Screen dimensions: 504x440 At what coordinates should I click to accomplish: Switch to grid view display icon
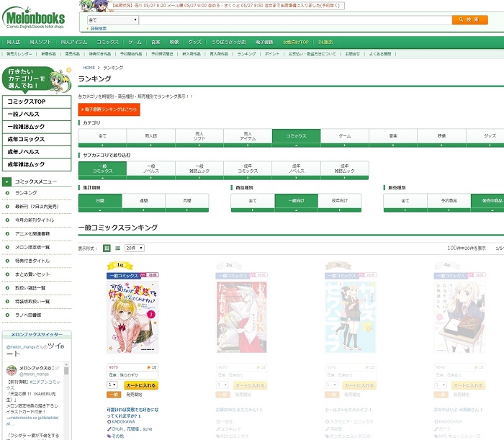pos(107,248)
